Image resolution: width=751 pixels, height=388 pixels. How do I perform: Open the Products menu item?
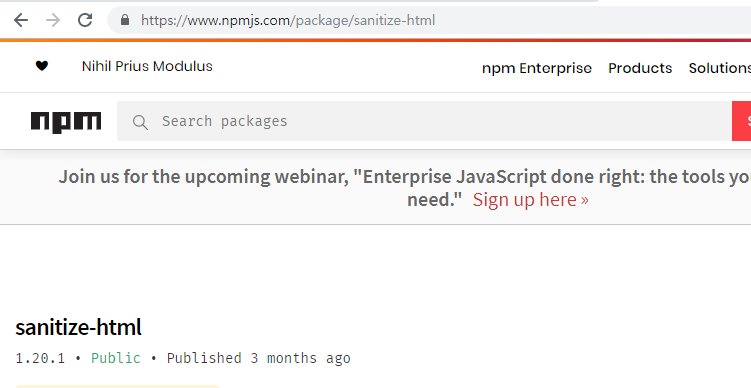click(640, 68)
